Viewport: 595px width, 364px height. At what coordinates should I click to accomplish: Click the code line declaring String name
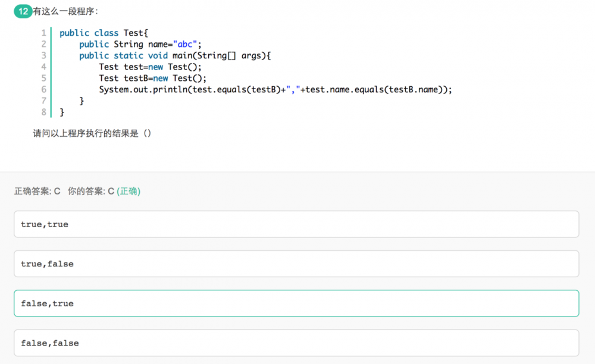pos(140,44)
